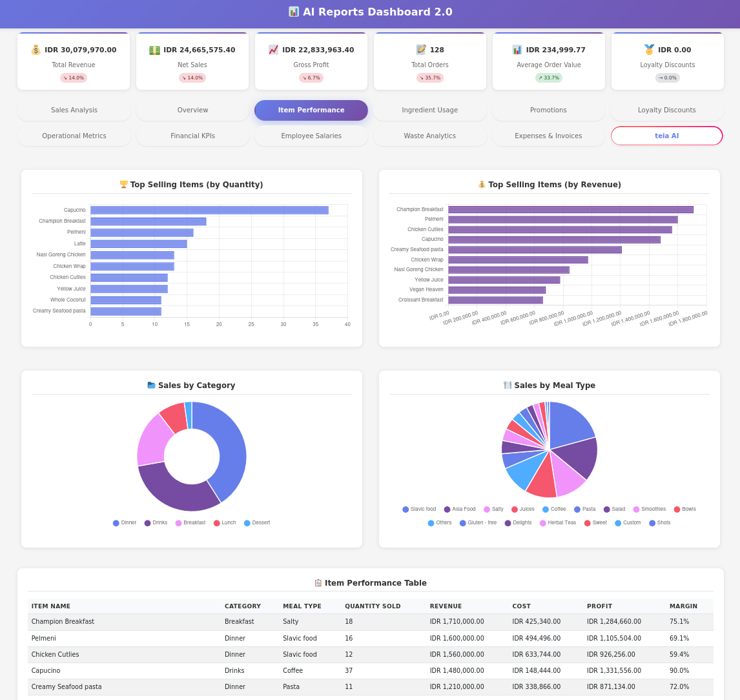The width and height of the screenshot is (740, 700).
Task: Open the Ingredient Usage tab
Action: 430,110
